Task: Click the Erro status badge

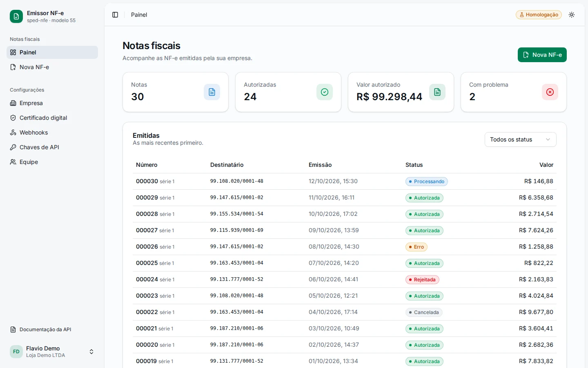Action: pos(416,247)
